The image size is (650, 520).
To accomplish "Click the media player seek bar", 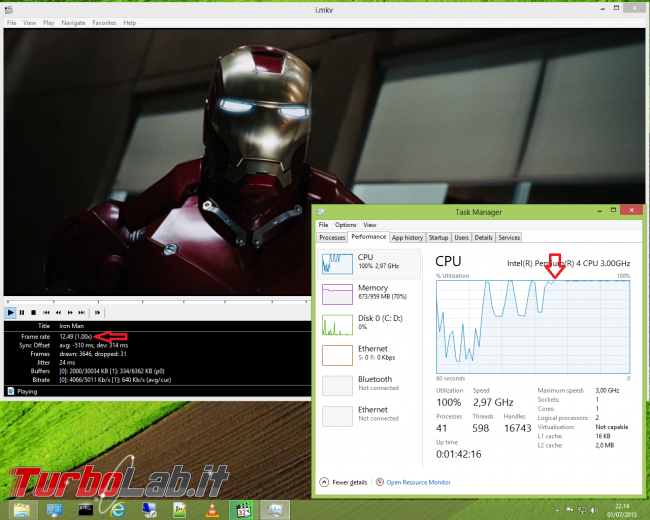I will point(158,301).
